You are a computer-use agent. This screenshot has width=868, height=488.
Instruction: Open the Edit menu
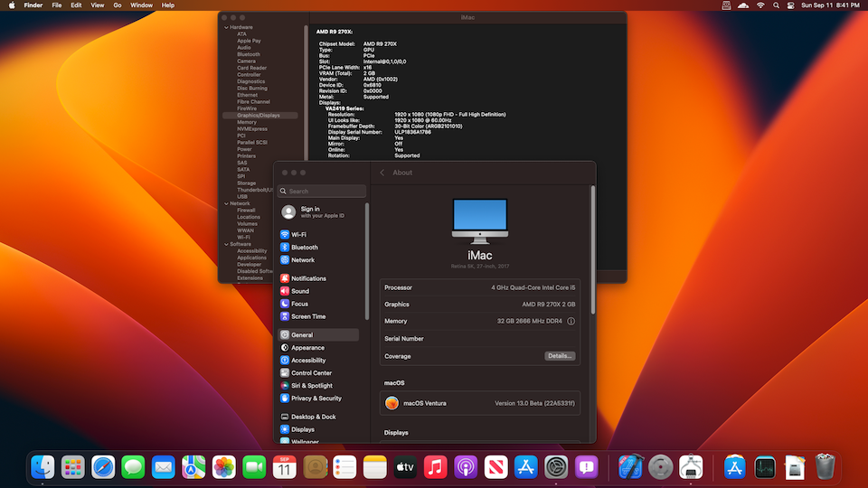[76, 5]
